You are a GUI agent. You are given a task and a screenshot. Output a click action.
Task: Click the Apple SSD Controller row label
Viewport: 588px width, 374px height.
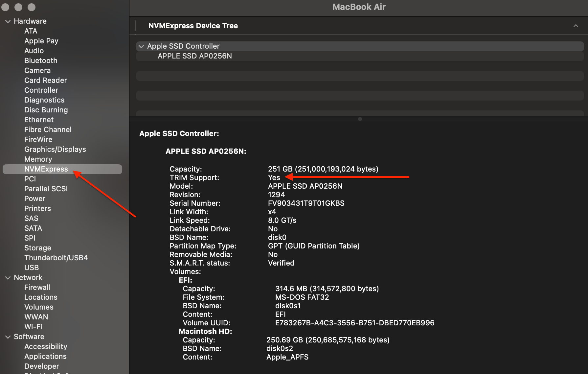click(183, 46)
